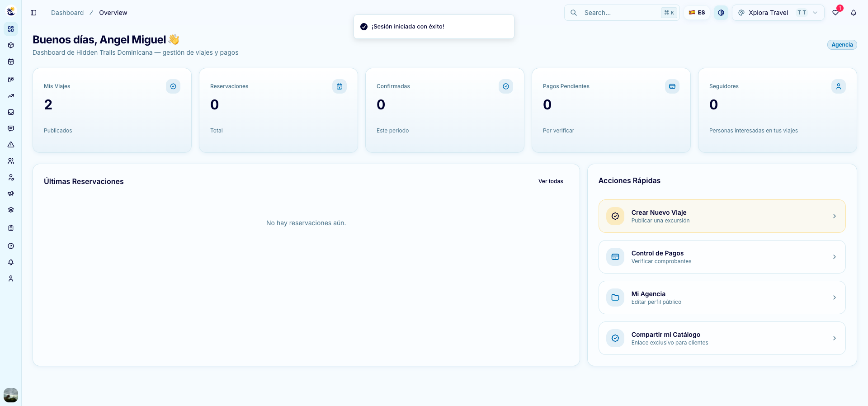
Task: Click the Compartir mi Catálogo badge icon
Action: click(x=615, y=338)
